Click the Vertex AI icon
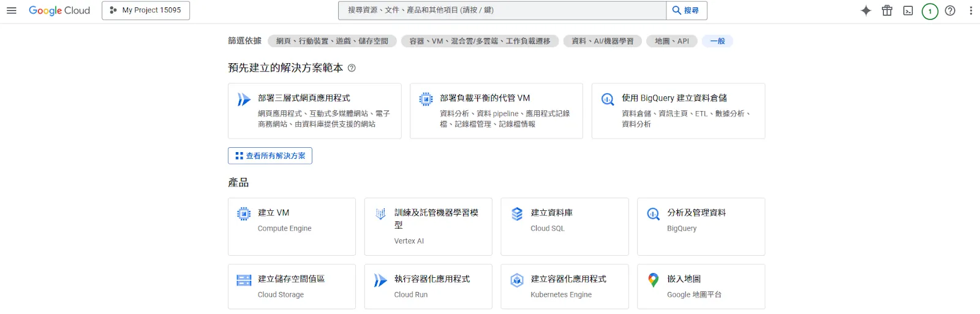980x314 pixels. pyautogui.click(x=380, y=213)
